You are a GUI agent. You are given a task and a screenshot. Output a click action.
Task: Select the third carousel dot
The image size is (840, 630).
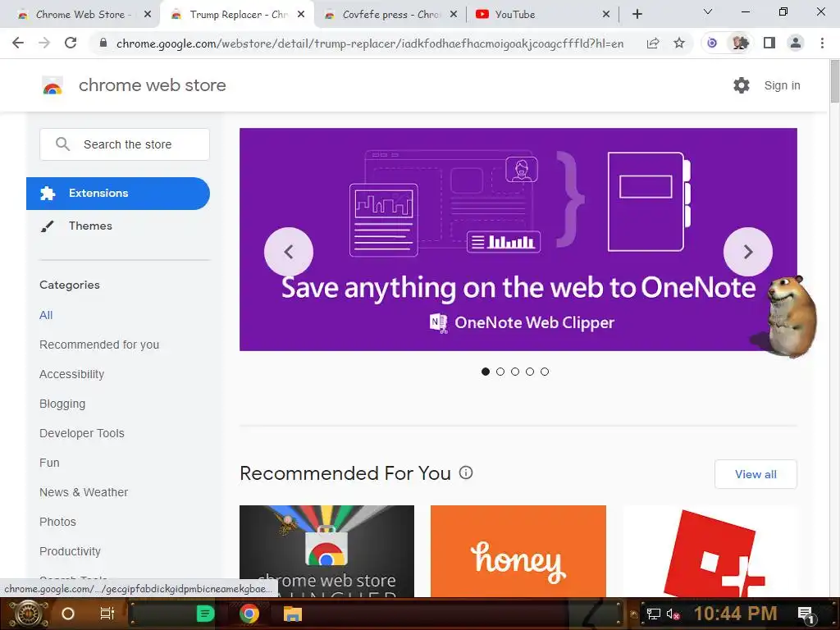(515, 372)
